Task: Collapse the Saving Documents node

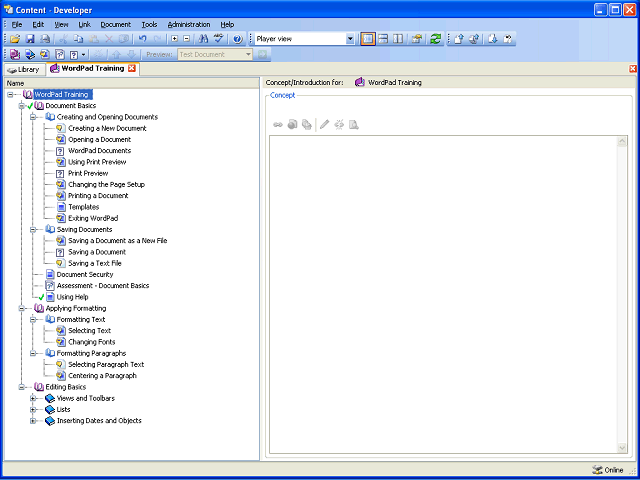Action: (x=33, y=230)
